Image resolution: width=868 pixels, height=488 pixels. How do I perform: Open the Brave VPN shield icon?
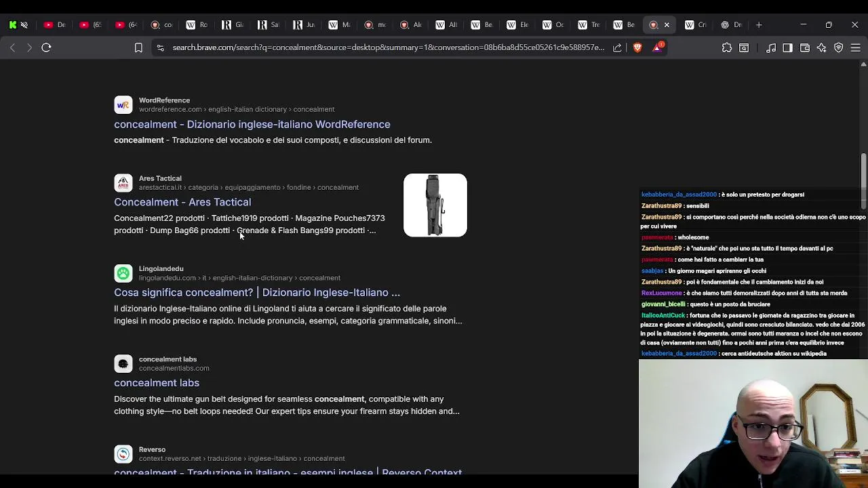click(x=839, y=47)
